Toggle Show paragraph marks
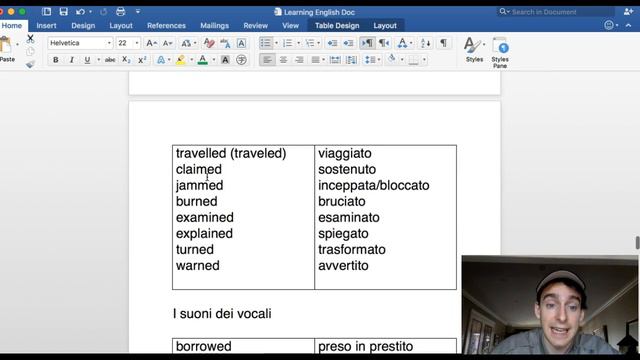This screenshot has width=640, height=360. click(443, 43)
